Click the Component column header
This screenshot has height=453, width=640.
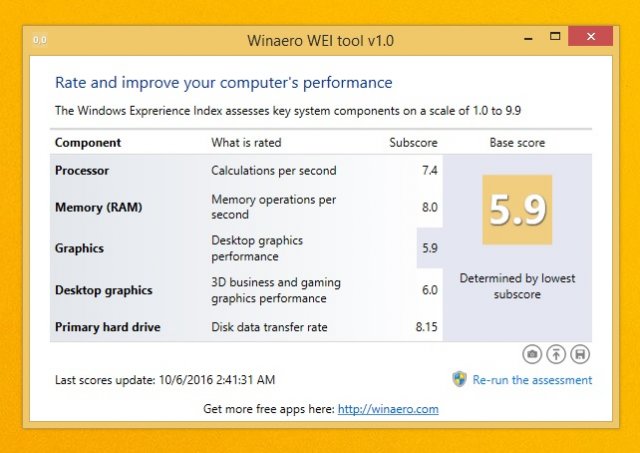pyautogui.click(x=88, y=142)
